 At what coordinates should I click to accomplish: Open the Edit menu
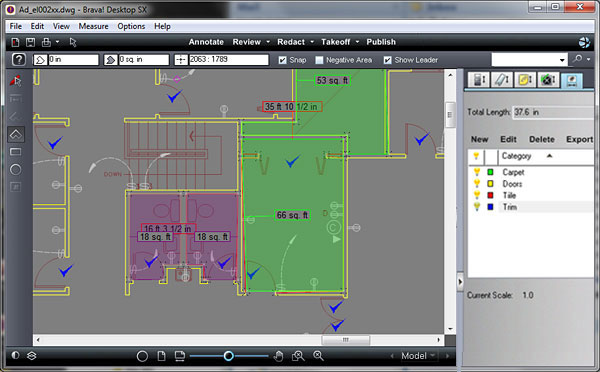(x=37, y=26)
